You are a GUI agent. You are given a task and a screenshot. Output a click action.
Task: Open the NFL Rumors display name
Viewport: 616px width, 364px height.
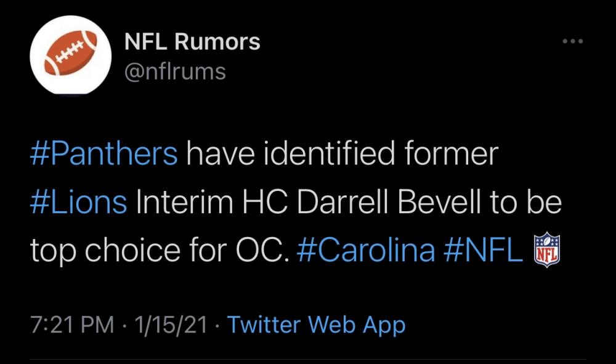point(192,42)
